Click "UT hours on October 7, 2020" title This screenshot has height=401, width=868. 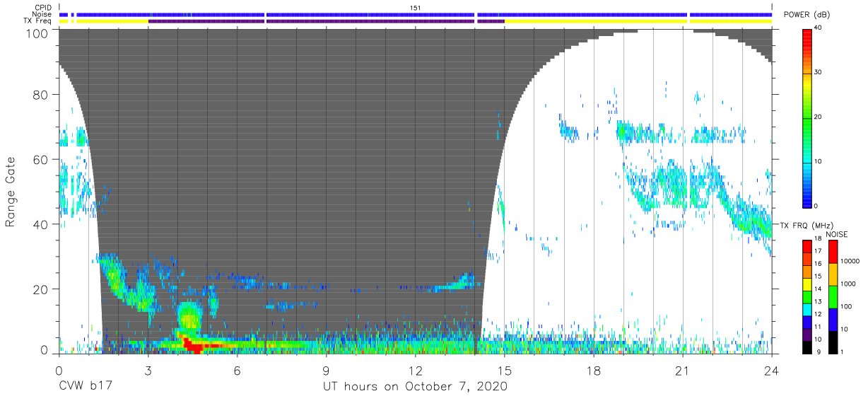(x=415, y=386)
